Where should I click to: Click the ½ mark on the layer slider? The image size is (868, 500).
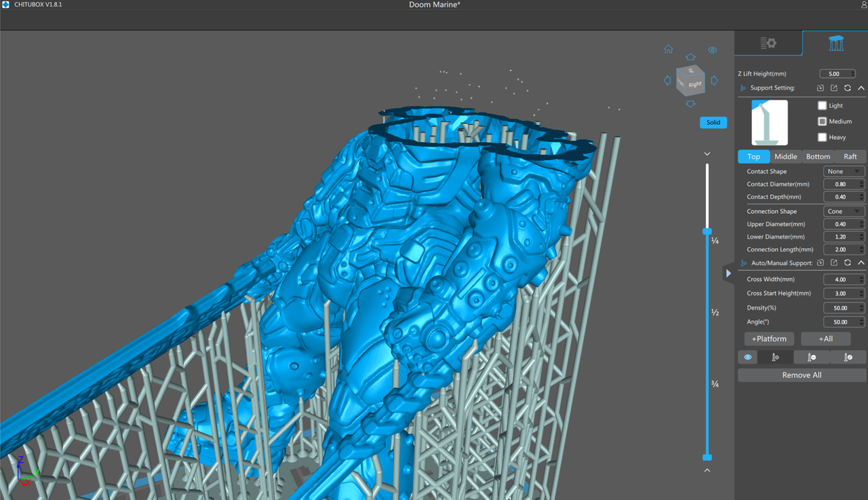[x=715, y=313]
